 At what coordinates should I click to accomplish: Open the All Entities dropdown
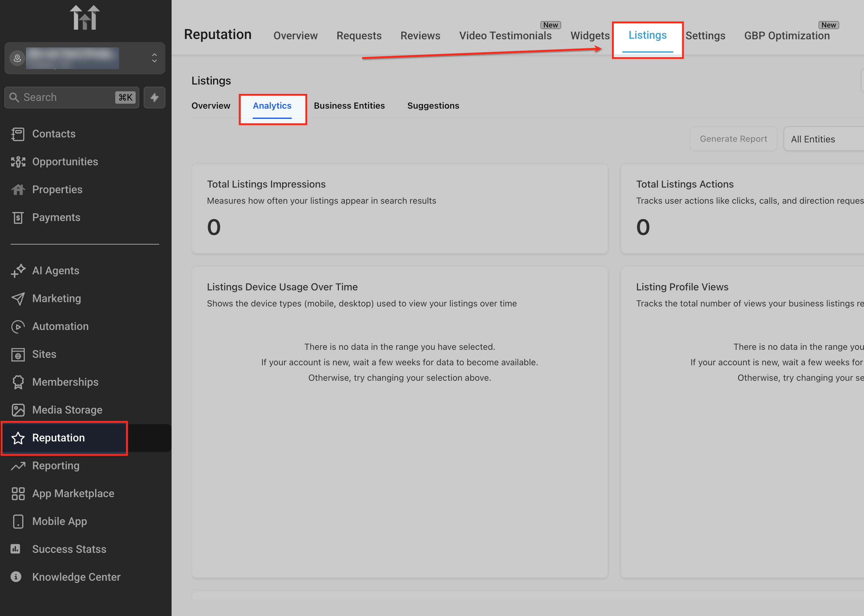click(x=823, y=139)
